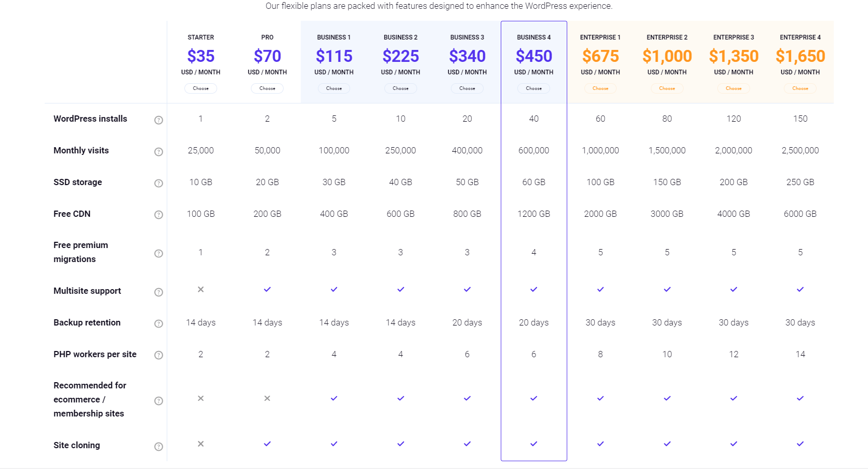Open help tooltip for WordPress installs
868x469 pixels.
point(158,120)
